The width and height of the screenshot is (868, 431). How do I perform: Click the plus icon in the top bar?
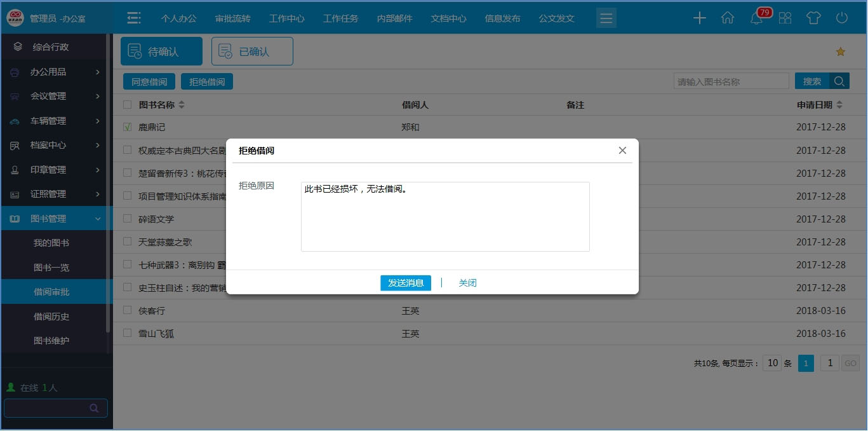click(x=699, y=18)
